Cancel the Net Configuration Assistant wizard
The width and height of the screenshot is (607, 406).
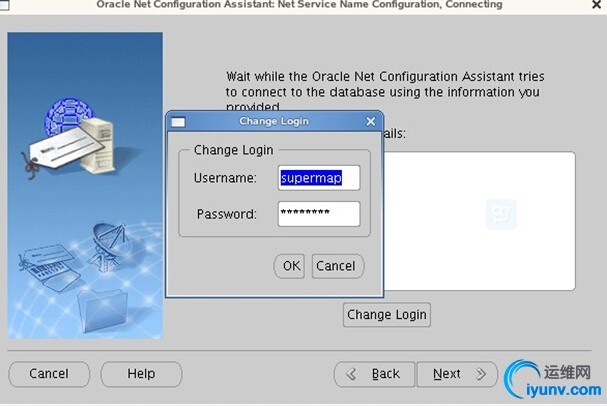tap(49, 374)
